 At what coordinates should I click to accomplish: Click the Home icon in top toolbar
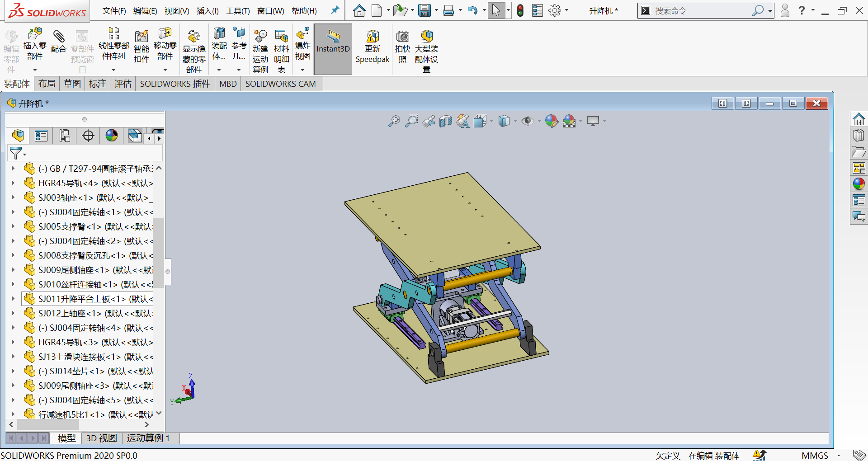(x=359, y=10)
